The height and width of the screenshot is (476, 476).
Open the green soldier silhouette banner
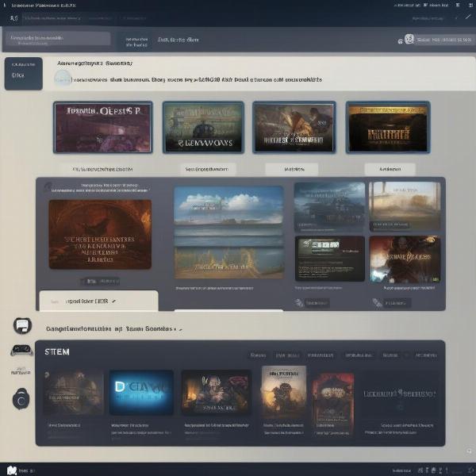[x=203, y=127]
